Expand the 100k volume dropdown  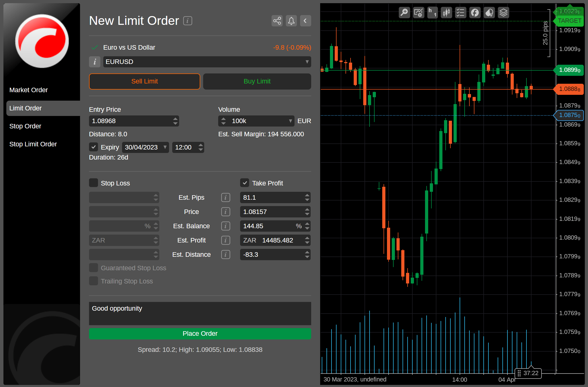(256, 121)
